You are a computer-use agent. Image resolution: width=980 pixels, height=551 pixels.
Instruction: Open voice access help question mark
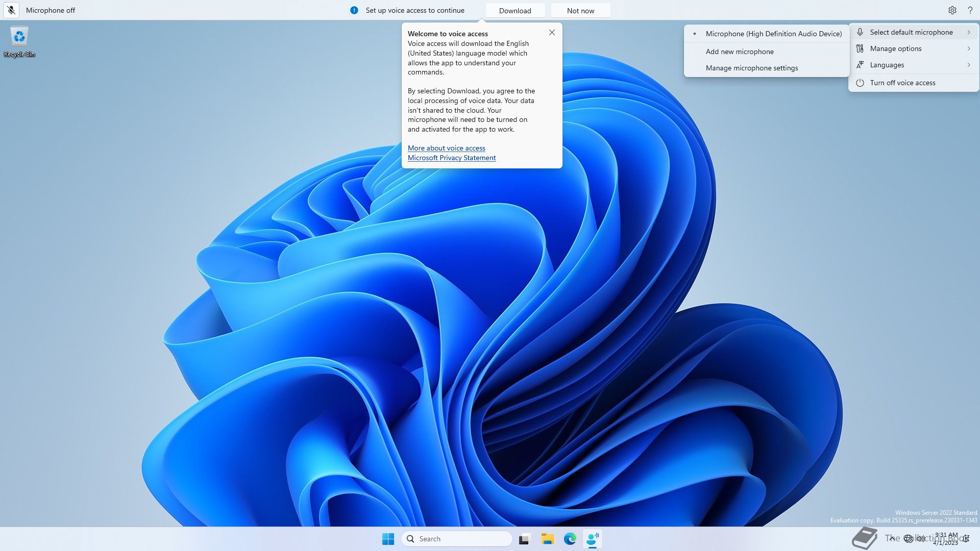(970, 10)
